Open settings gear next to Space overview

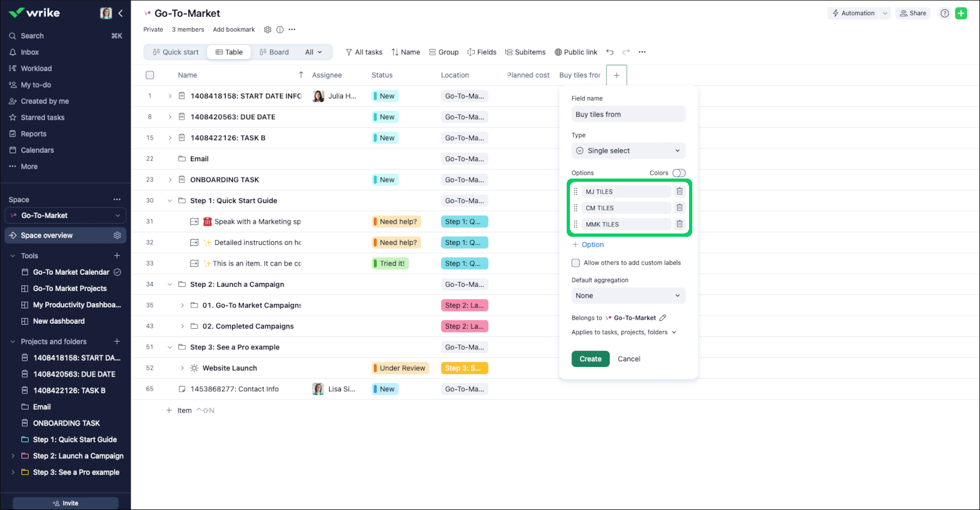tap(117, 236)
